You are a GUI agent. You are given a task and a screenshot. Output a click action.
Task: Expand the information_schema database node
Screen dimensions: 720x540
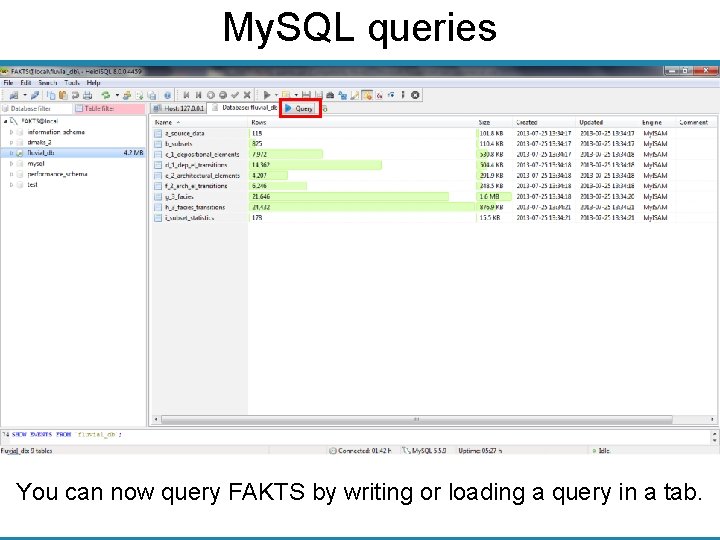[x=11, y=132]
